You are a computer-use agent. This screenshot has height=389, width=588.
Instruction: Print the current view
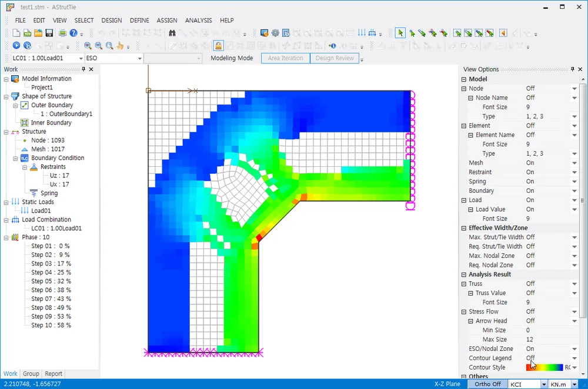pyautogui.click(x=63, y=33)
